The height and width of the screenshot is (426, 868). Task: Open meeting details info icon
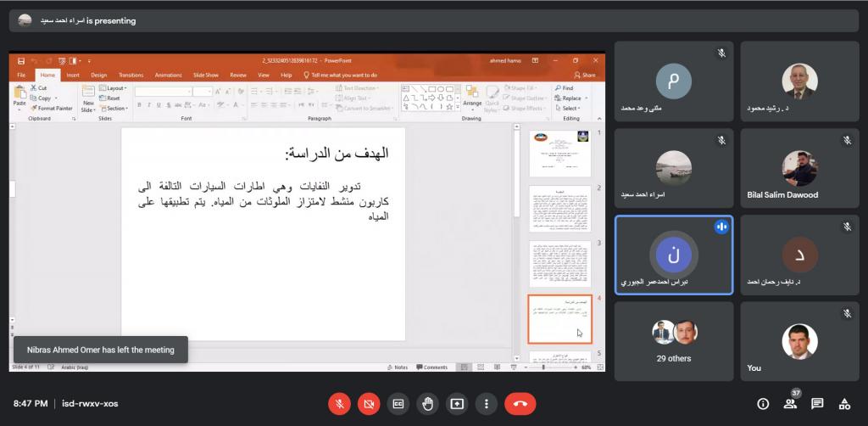pyautogui.click(x=763, y=404)
